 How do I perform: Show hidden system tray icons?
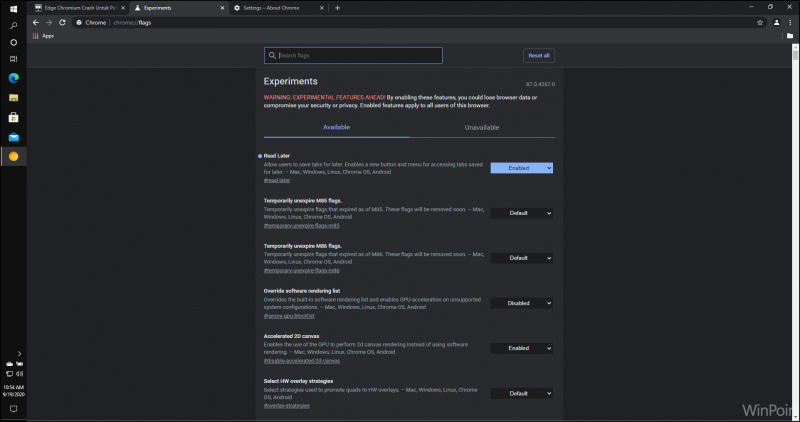click(x=19, y=353)
